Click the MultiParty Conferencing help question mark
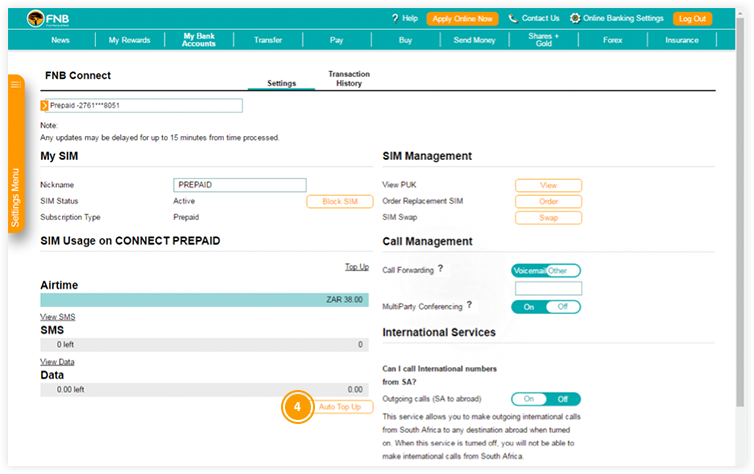 tap(469, 305)
